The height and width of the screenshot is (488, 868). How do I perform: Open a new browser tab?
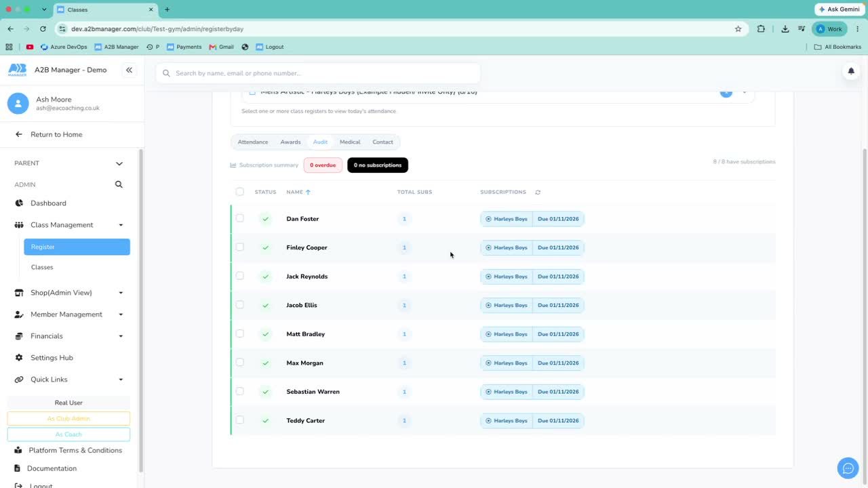(x=167, y=9)
